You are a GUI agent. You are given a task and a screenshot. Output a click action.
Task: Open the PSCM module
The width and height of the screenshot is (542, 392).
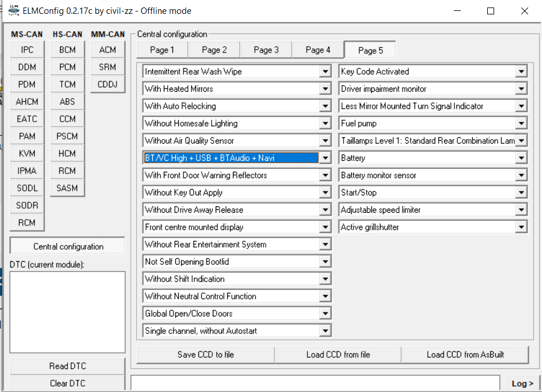(x=67, y=137)
